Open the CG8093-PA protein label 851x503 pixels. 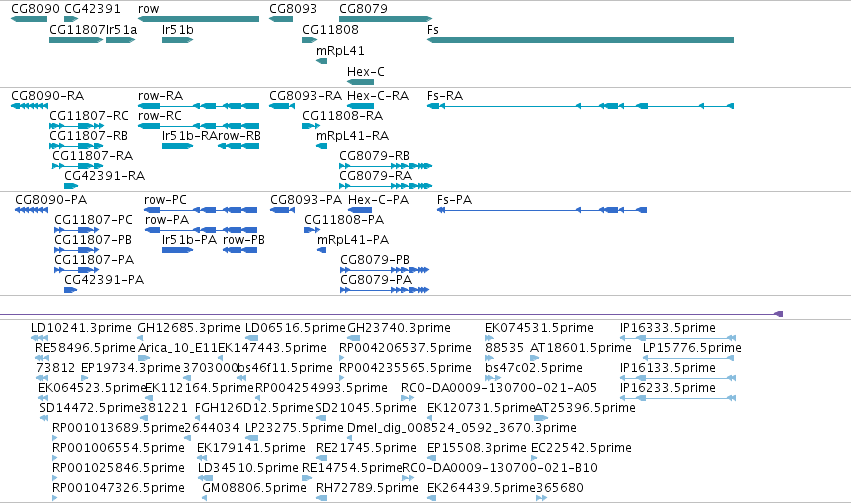(x=306, y=200)
